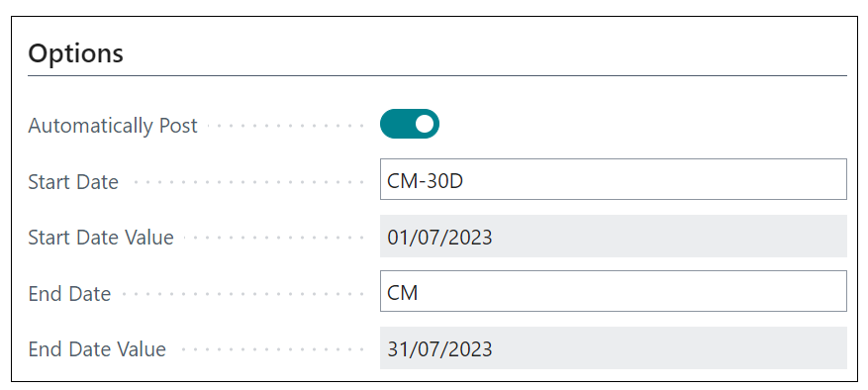
Task: Collapse the Options section heading
Action: click(x=76, y=53)
